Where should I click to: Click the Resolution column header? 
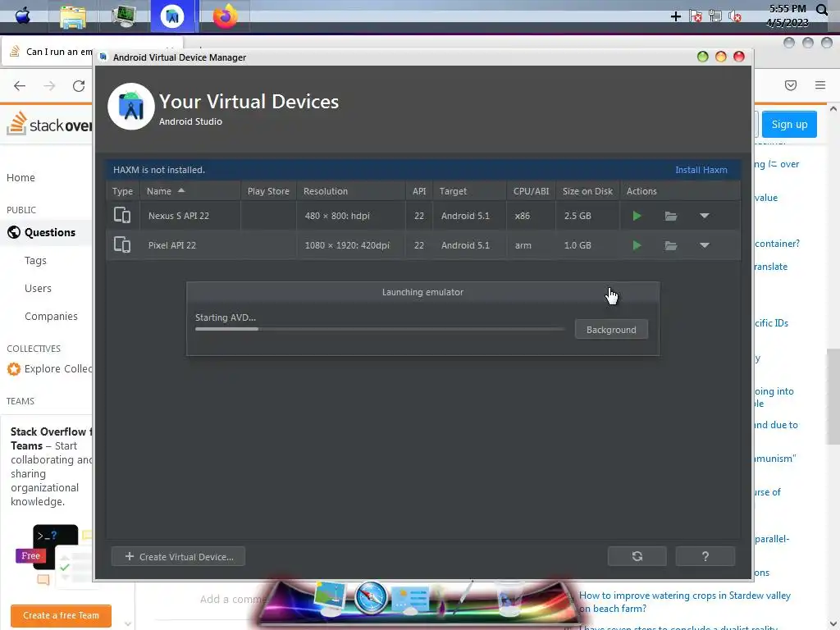[351, 191]
